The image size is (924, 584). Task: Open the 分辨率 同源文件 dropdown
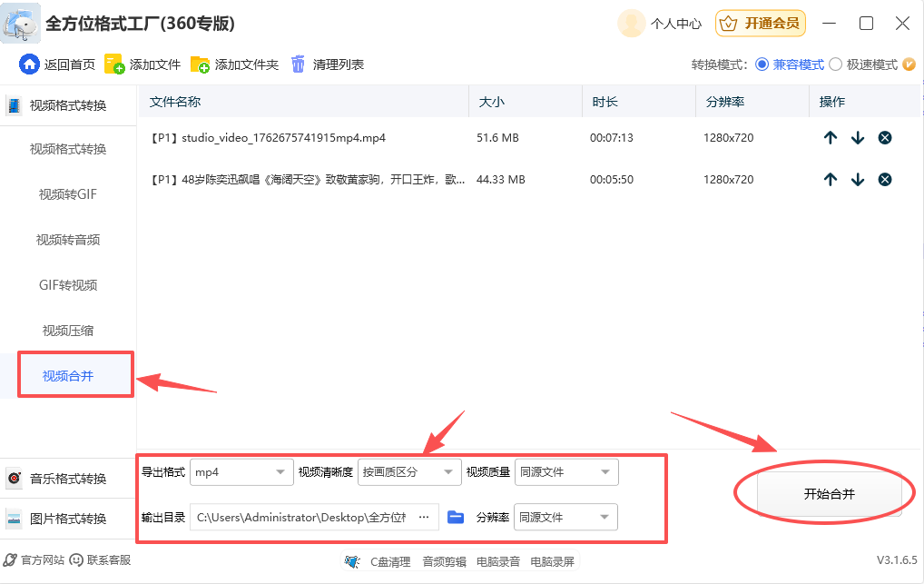click(x=565, y=516)
